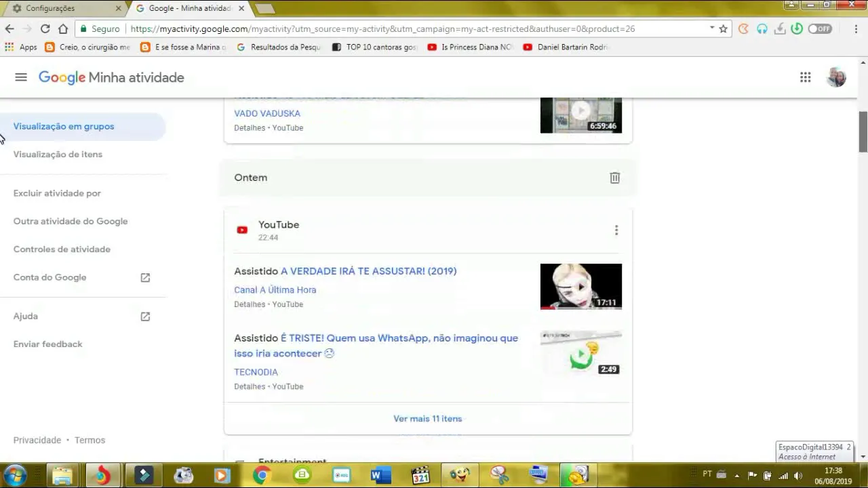
Task: Go to the browser home page
Action: [x=63, y=28]
